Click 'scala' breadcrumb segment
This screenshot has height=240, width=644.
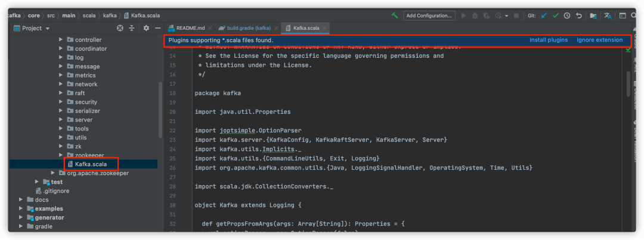pyautogui.click(x=89, y=15)
